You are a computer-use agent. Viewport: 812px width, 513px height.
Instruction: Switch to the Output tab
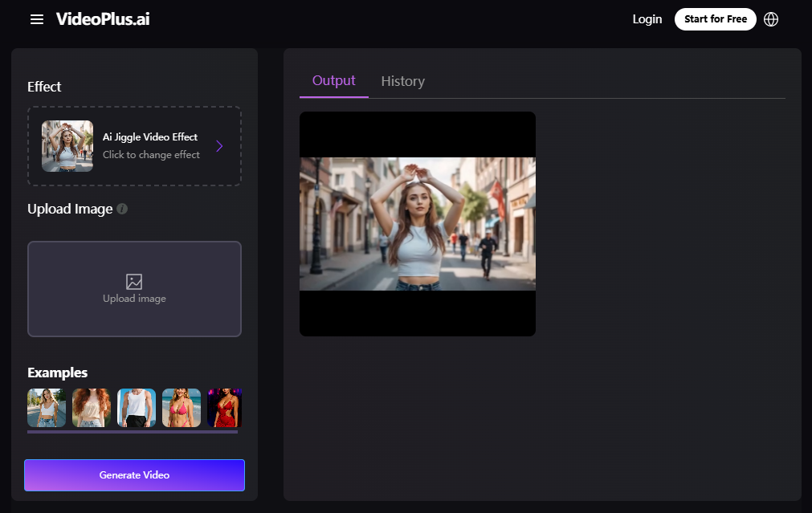coord(333,81)
